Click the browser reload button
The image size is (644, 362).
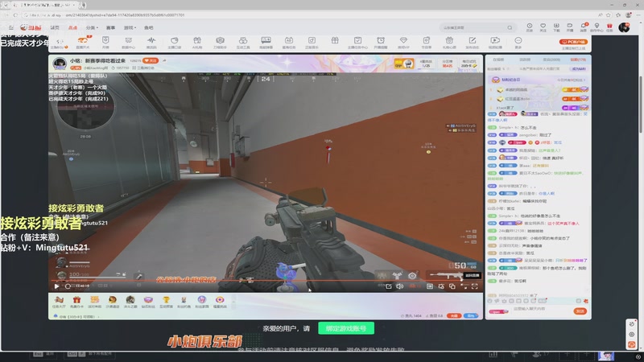15,14
